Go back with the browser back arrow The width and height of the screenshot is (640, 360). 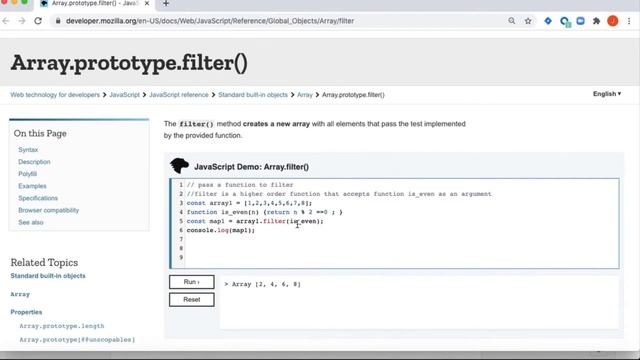6,21
